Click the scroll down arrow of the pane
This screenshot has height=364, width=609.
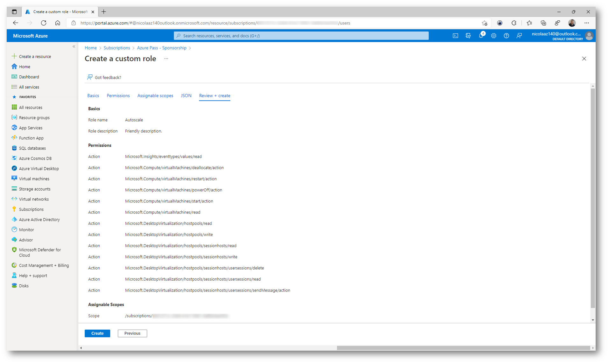(592, 320)
